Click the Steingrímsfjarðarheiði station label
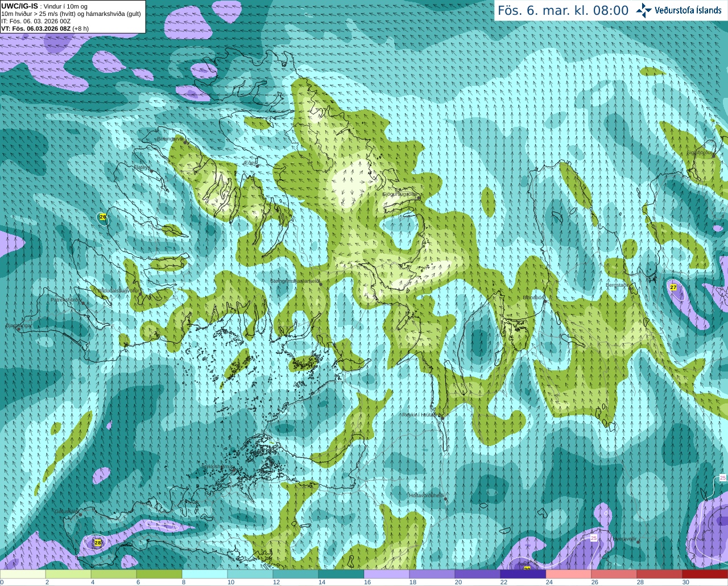The height and width of the screenshot is (586, 728). tap(295, 281)
